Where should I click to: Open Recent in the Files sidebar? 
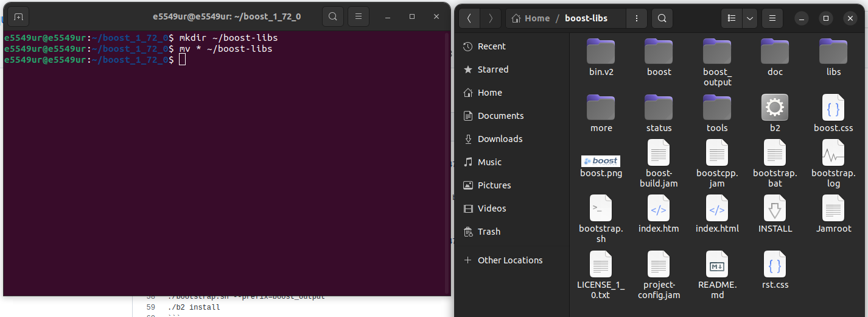pyautogui.click(x=512, y=46)
